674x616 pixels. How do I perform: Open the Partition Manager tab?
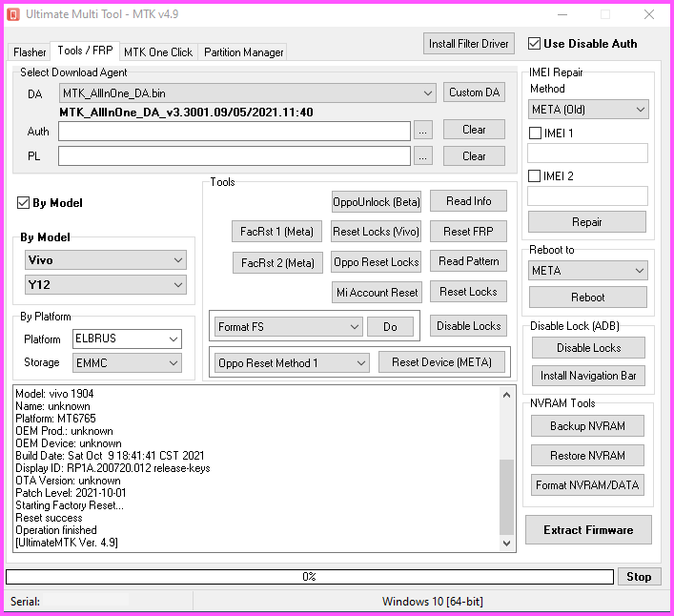(x=243, y=52)
